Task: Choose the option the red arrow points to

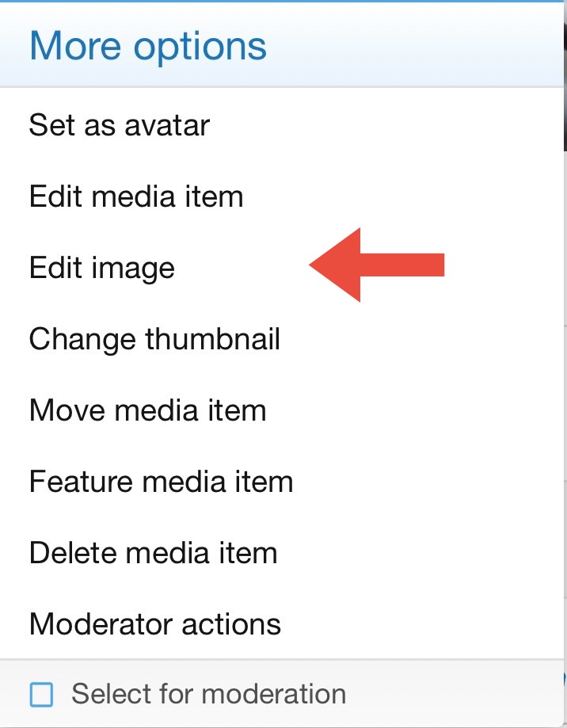Action: 101,268
